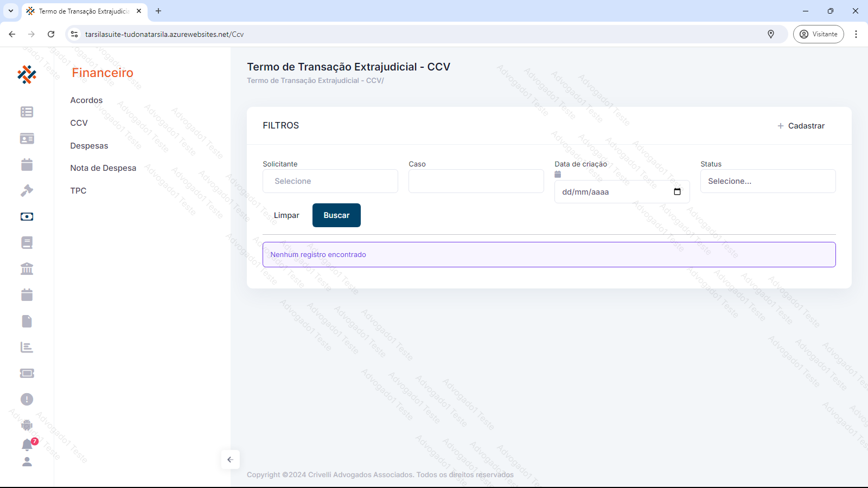Image resolution: width=868 pixels, height=488 pixels.
Task: Open the date picker calendar icon
Action: tap(677, 192)
